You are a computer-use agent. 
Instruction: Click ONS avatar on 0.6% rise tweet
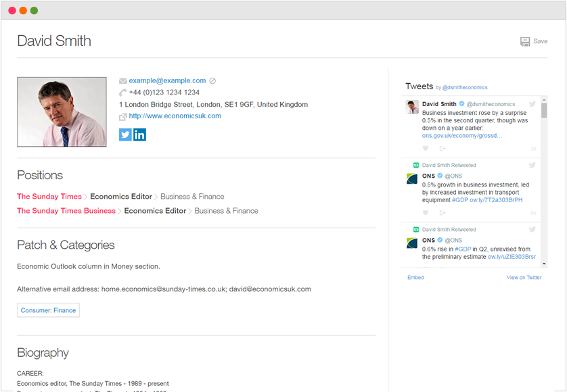[x=412, y=243]
